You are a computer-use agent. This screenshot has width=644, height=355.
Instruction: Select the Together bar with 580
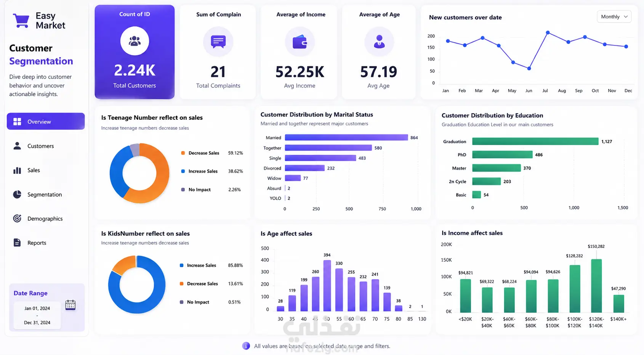(x=328, y=148)
